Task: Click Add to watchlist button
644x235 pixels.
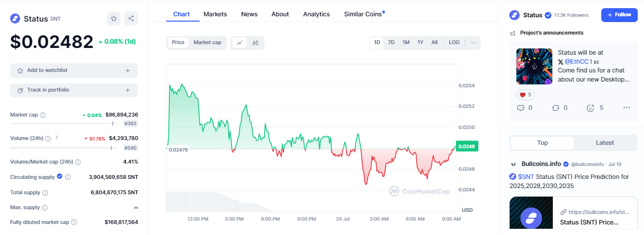Action: 74,70
